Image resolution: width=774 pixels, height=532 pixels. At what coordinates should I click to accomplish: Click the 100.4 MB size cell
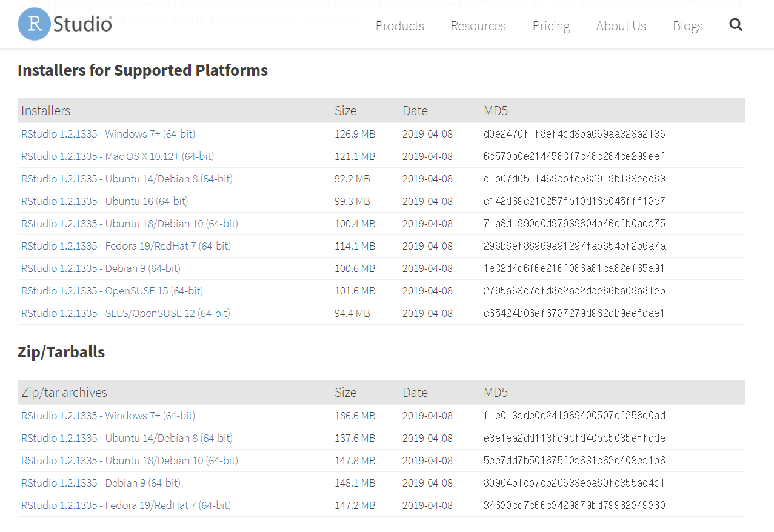click(x=355, y=224)
